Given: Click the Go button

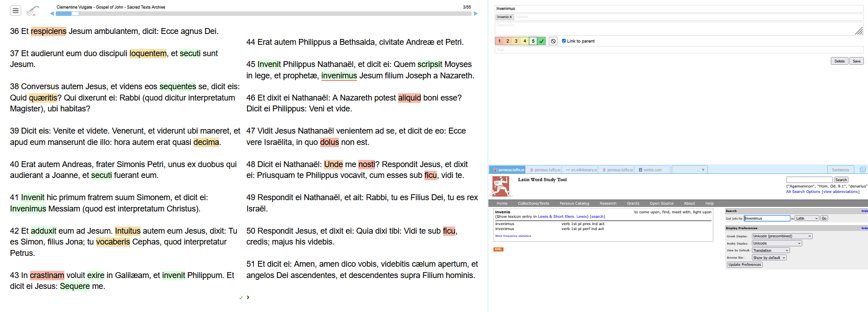Looking at the screenshot, I should [824, 218].
